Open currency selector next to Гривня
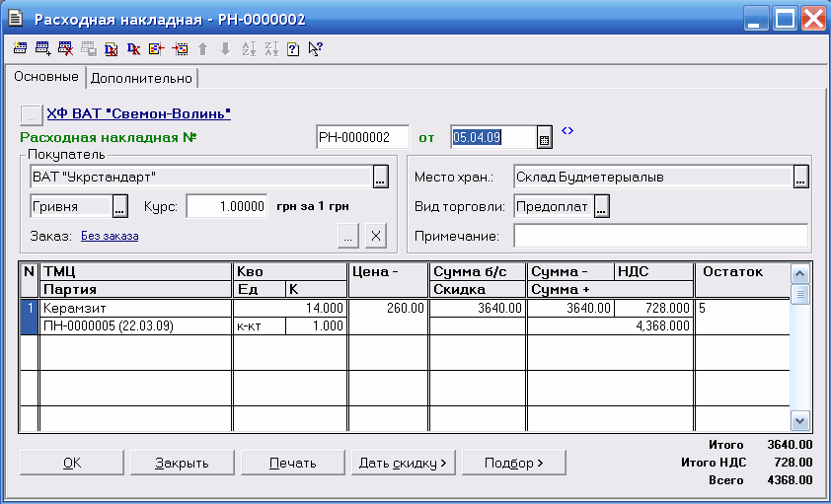Screen dimensions: 831x504 119,206
